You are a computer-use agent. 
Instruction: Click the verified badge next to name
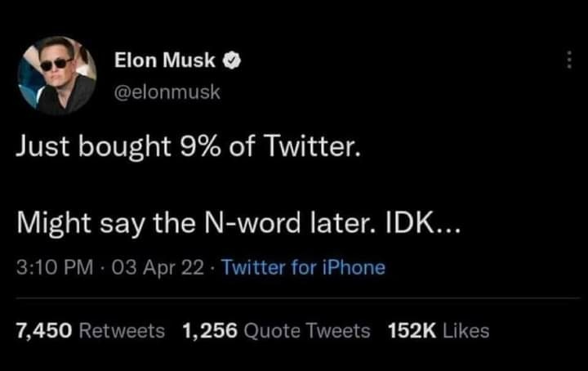pos(232,60)
